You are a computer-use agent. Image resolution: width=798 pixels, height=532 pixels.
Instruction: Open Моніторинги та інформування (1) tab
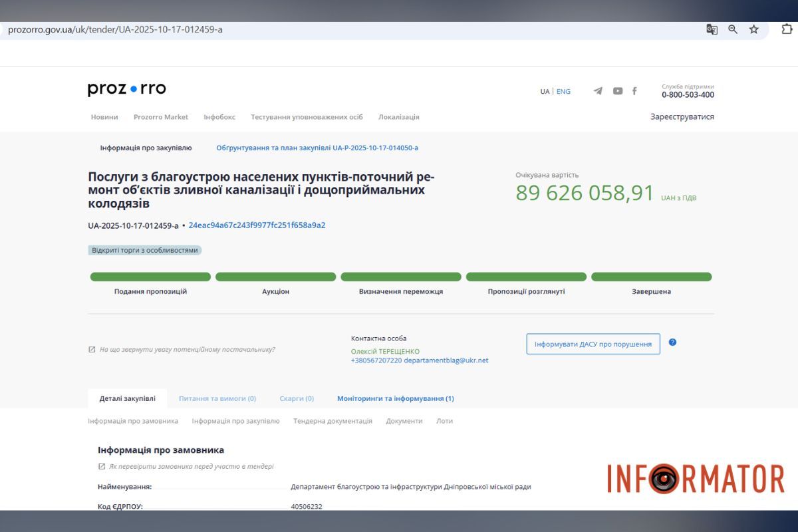click(396, 399)
